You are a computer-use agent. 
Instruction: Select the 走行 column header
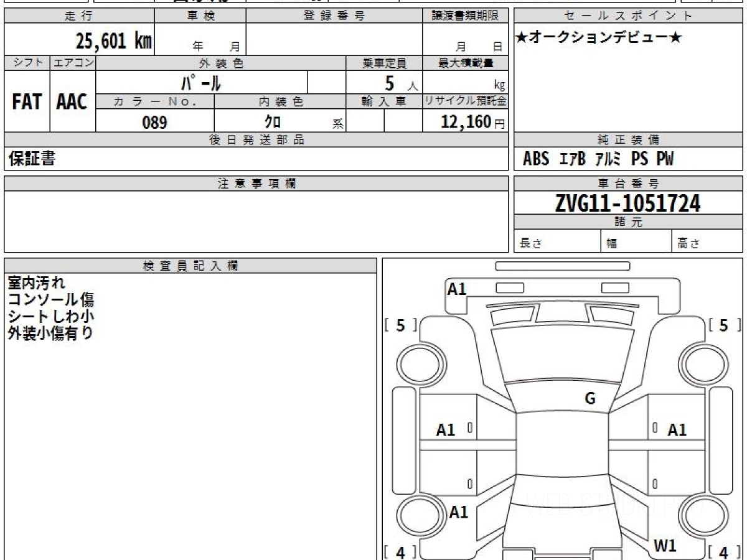[78, 16]
